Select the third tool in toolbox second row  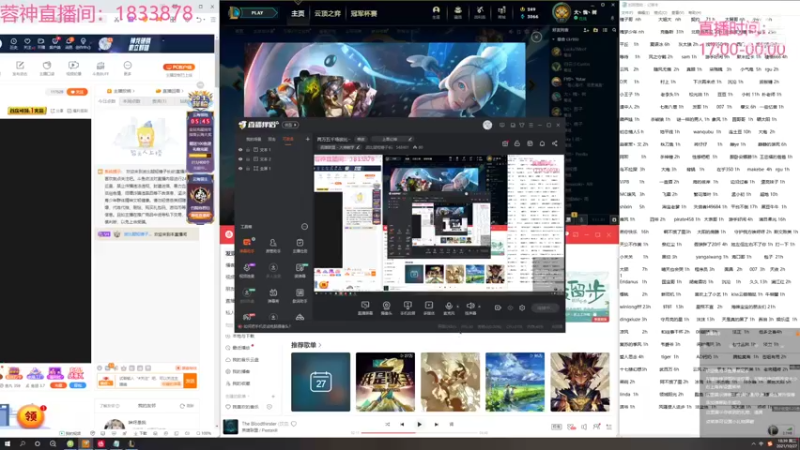[x=299, y=270]
